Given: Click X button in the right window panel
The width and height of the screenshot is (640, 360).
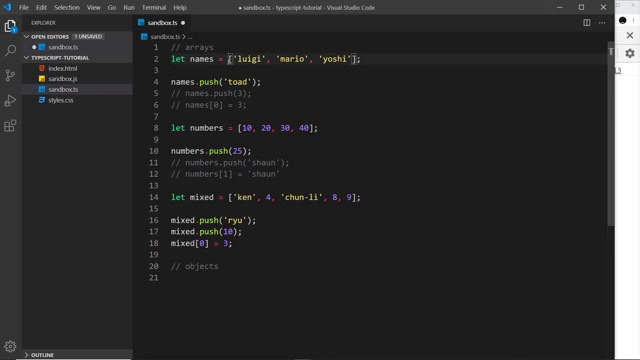Looking at the screenshot, I should [630, 36].
